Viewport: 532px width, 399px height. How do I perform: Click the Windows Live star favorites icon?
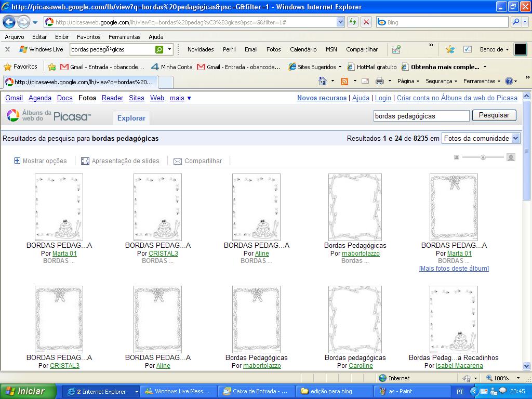tap(450, 49)
